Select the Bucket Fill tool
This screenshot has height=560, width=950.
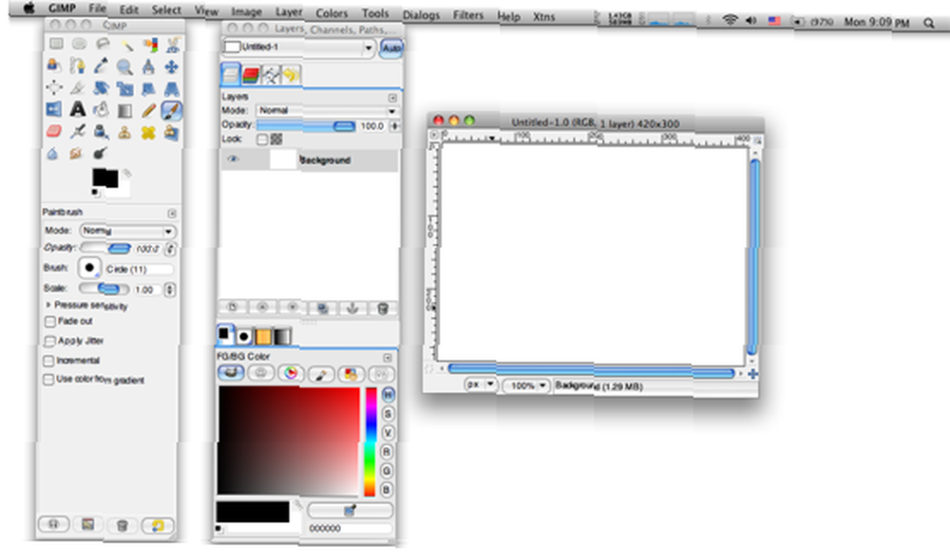point(101,109)
